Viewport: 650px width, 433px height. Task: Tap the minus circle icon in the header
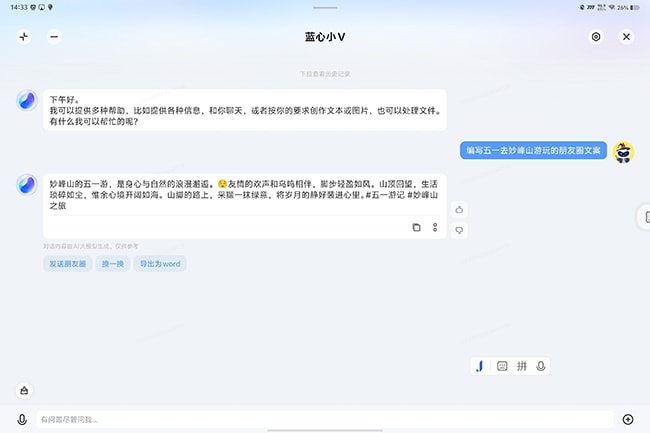[54, 37]
